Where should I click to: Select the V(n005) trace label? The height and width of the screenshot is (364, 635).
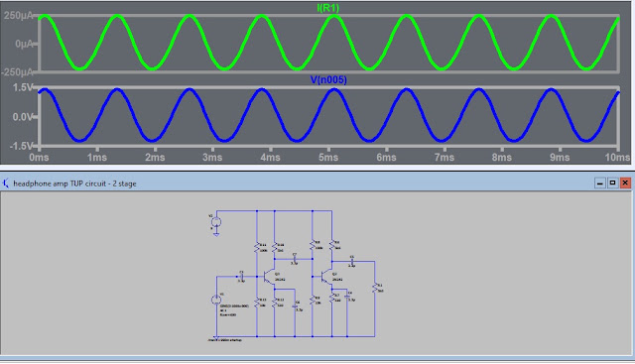coord(328,79)
